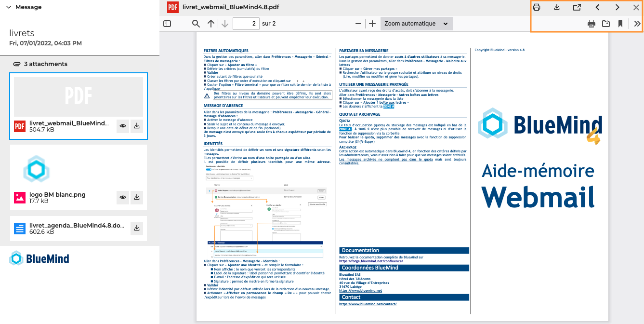The width and height of the screenshot is (644, 324).
Task: Click the BlueMind logo in left panel
Action: click(39, 258)
